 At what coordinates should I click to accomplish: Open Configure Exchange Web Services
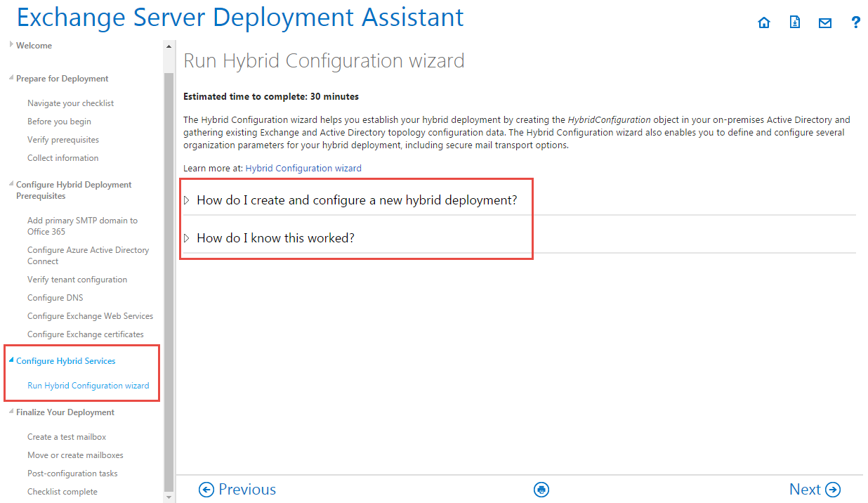pos(90,316)
